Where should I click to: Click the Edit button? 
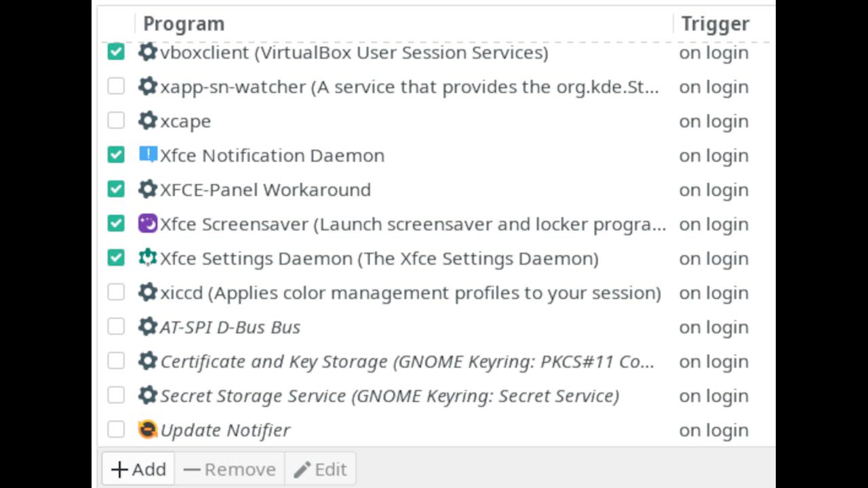point(320,469)
